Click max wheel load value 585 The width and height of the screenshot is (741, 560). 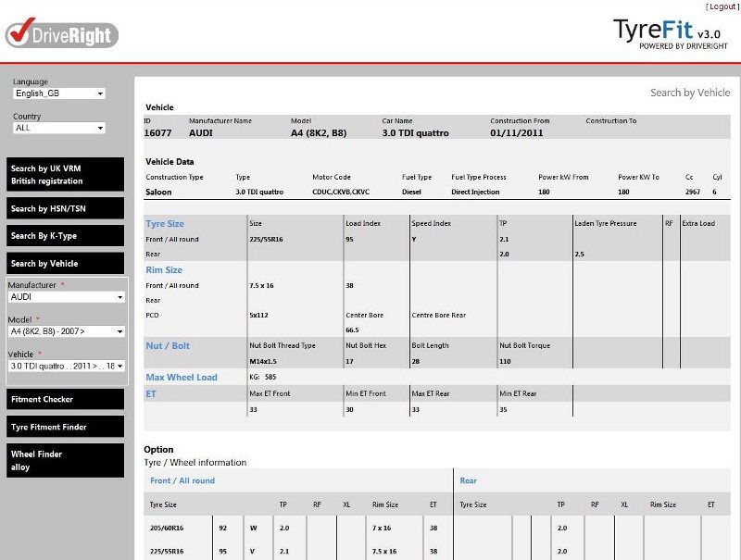click(x=270, y=377)
